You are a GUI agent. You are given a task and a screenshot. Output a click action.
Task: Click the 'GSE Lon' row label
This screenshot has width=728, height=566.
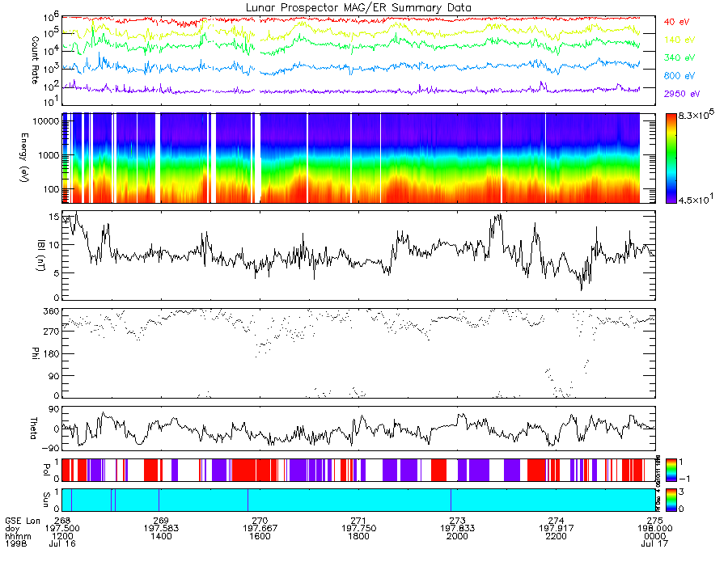23,521
